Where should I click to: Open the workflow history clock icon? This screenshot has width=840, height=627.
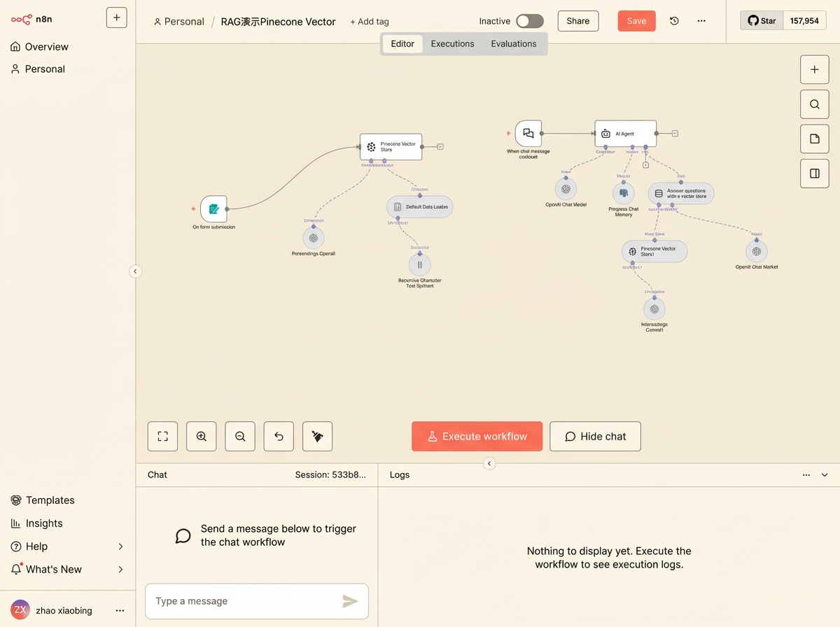[x=674, y=21]
